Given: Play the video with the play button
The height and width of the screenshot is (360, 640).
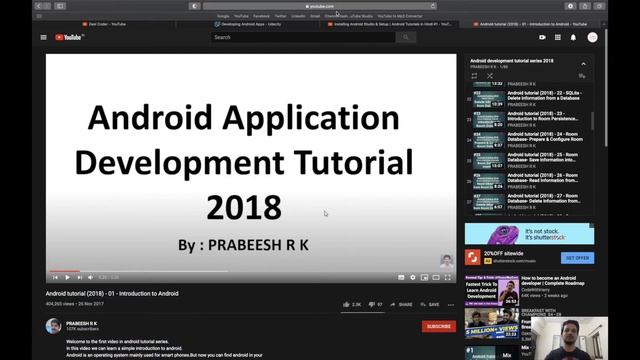Looking at the screenshot, I should 67,278.
